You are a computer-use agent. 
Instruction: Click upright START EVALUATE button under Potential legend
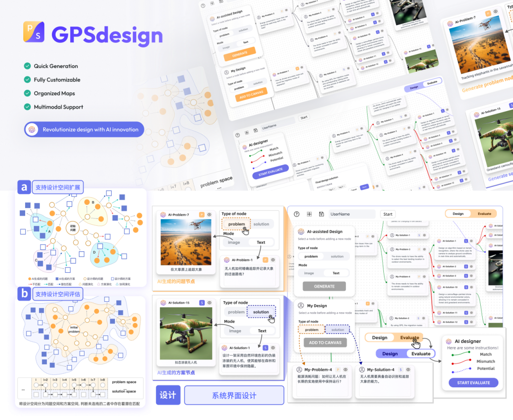474,382
